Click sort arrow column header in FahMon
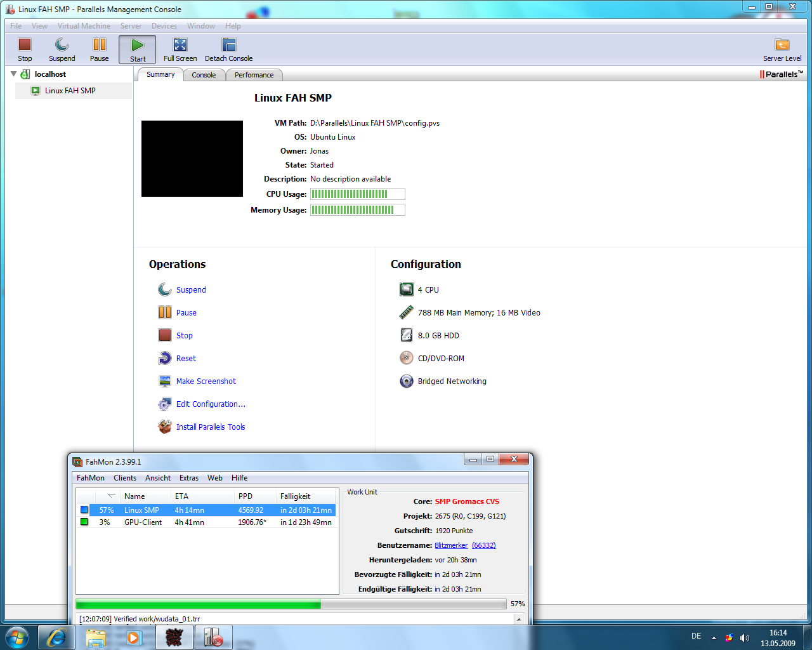The width and height of the screenshot is (812, 650). tap(107, 496)
